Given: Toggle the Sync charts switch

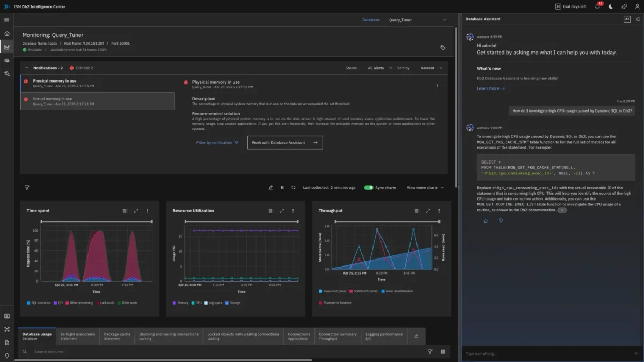Looking at the screenshot, I should pyautogui.click(x=369, y=188).
